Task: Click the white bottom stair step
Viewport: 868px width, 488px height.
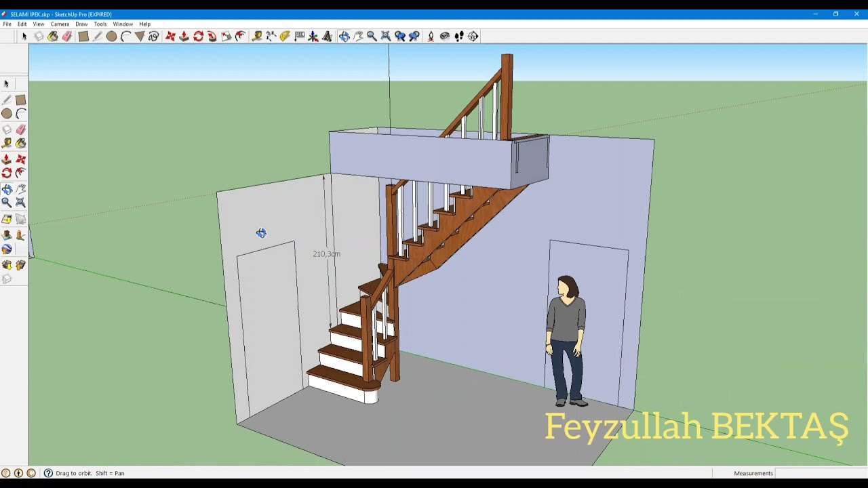Action: pos(343,388)
